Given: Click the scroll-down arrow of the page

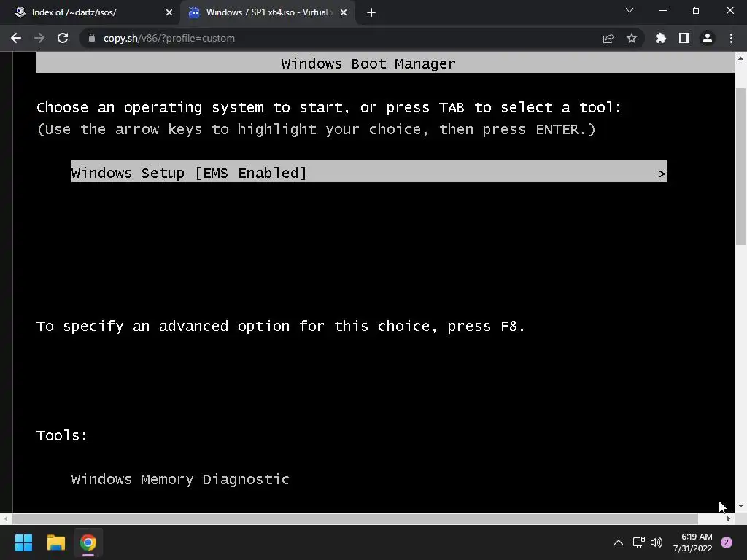Looking at the screenshot, I should pos(740,506).
